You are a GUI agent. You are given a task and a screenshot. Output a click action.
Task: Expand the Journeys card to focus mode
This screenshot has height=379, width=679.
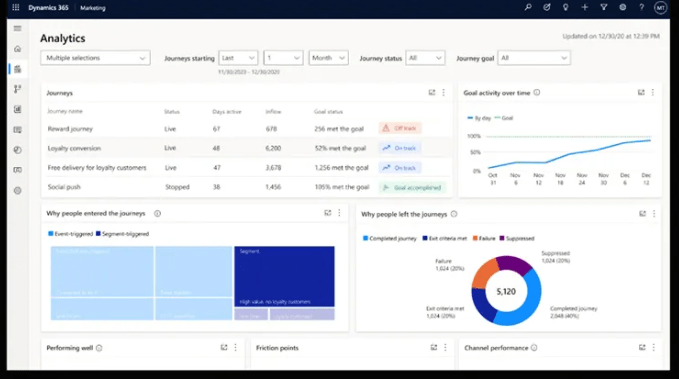pyautogui.click(x=432, y=93)
